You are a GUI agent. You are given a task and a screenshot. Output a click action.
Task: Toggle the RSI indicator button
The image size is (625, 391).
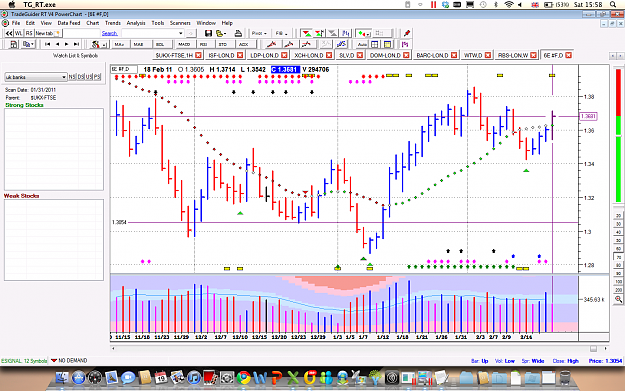click(204, 44)
